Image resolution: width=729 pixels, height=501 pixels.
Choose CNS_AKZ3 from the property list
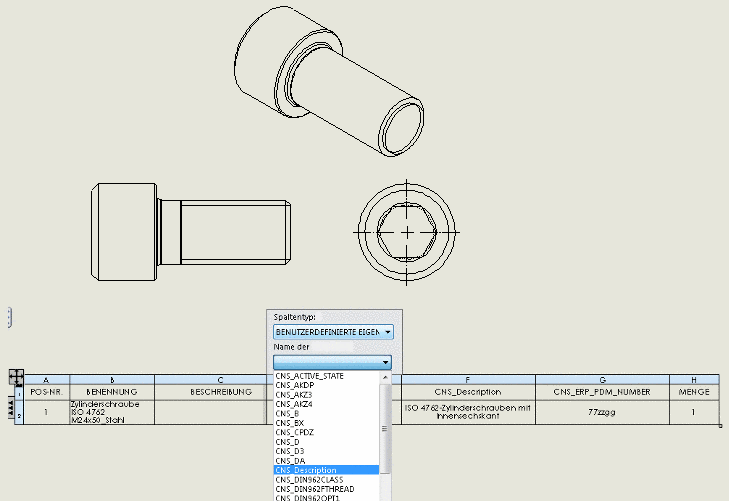pyautogui.click(x=294, y=395)
